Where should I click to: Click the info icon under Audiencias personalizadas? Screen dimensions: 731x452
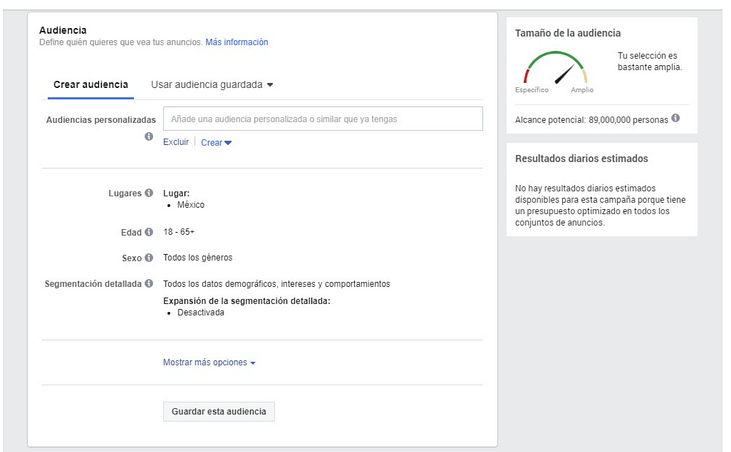pyautogui.click(x=149, y=137)
